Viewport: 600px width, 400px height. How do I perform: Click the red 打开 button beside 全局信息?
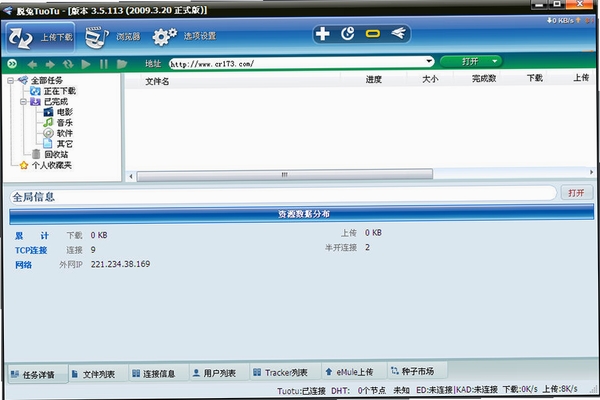click(576, 193)
